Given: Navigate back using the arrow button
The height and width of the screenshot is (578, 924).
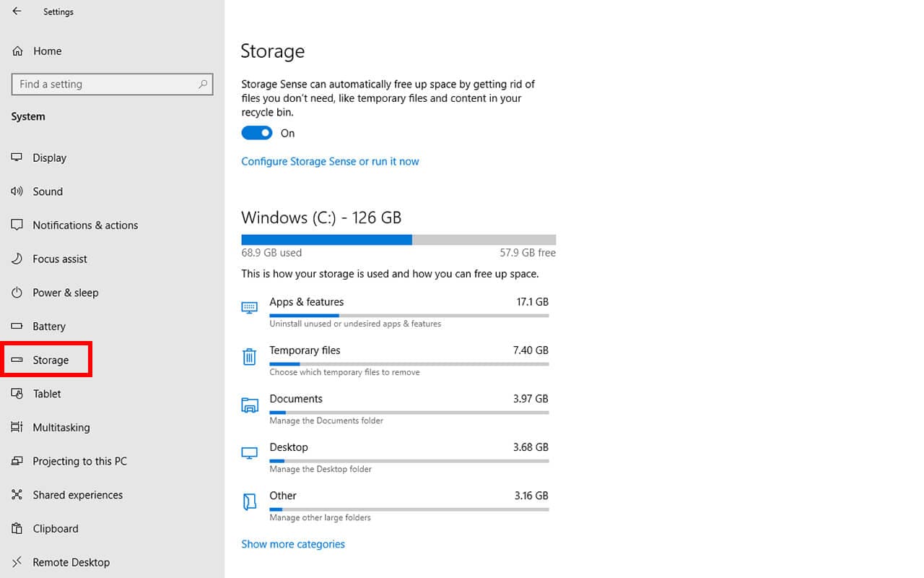Looking at the screenshot, I should click(16, 11).
